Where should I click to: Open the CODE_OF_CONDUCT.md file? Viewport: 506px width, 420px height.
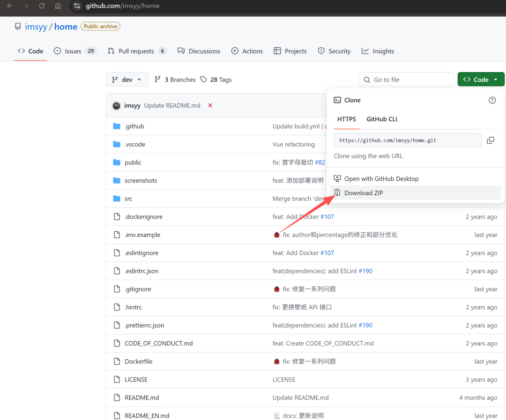(x=159, y=343)
